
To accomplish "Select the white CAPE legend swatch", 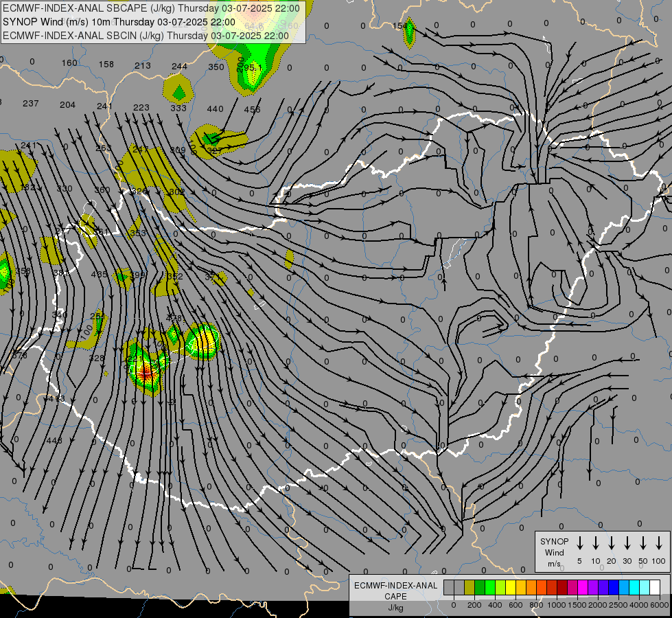I will 655,588.
